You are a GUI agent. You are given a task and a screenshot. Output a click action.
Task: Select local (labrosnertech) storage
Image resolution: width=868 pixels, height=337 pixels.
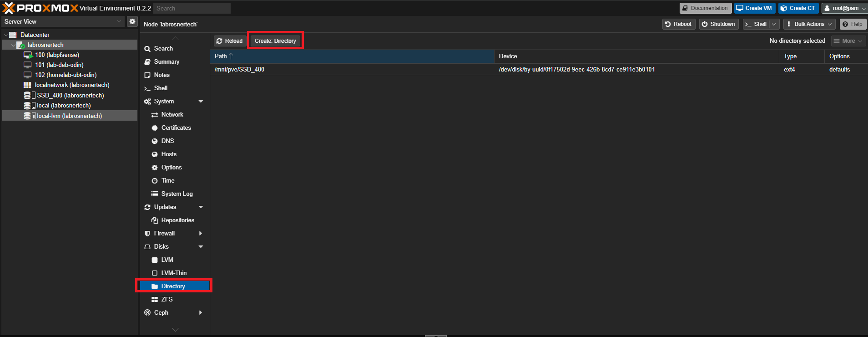tap(64, 105)
